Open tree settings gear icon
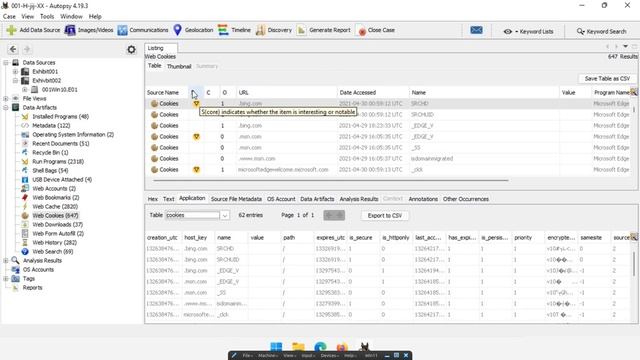 131,49
